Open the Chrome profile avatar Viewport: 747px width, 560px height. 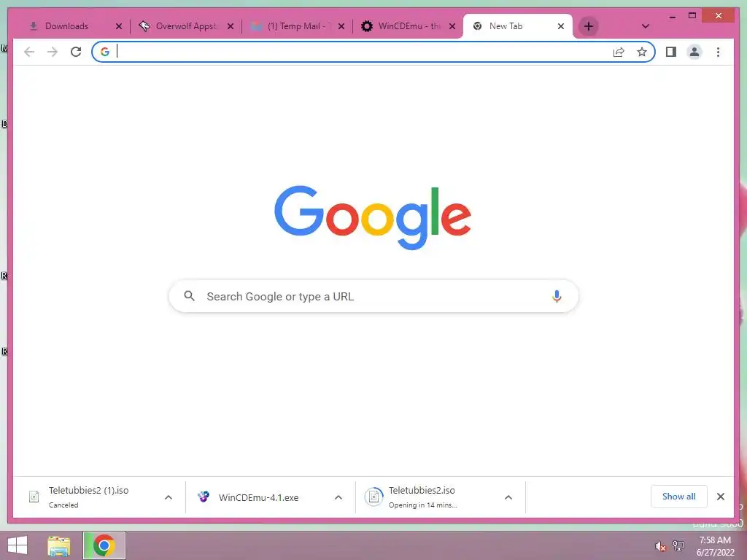pyautogui.click(x=694, y=52)
